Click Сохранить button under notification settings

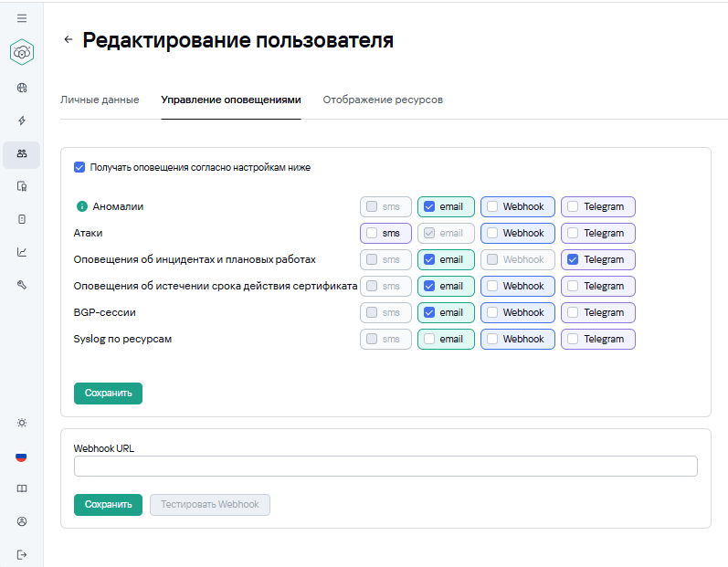click(108, 394)
